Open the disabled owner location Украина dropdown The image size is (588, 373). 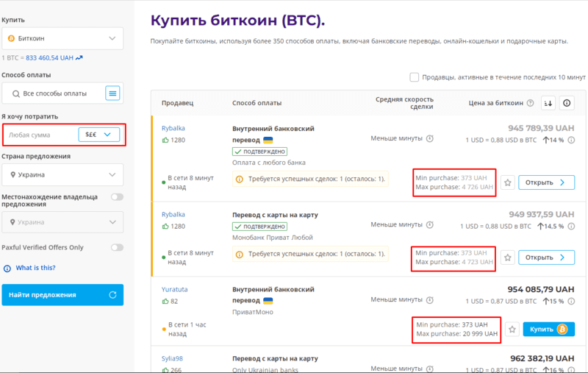[x=62, y=222]
